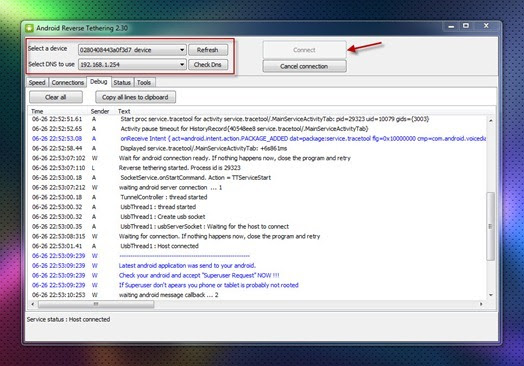Open the Tools tab
The image size is (524, 366).
[144, 83]
